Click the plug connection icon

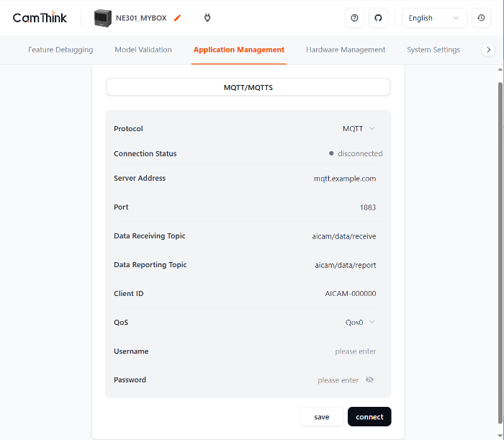pos(207,18)
